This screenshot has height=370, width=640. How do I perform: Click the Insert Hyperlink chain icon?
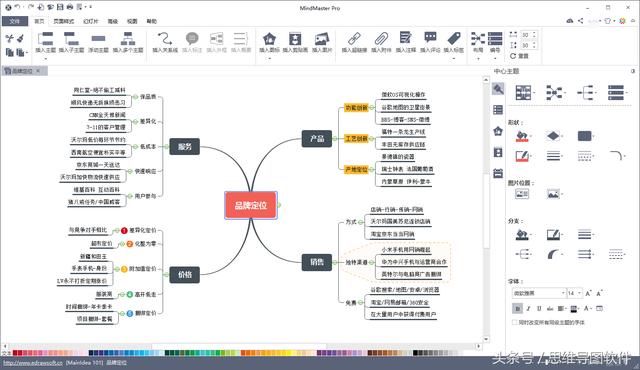pos(354,39)
